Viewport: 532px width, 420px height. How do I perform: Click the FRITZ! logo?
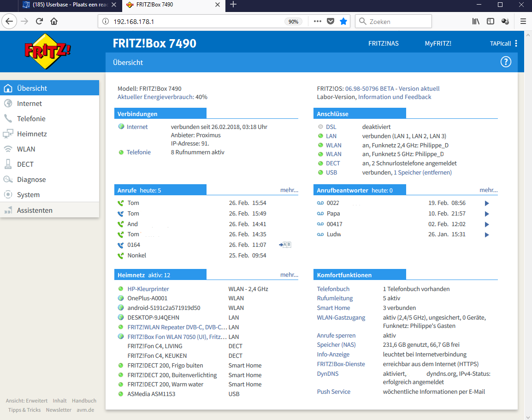(x=48, y=51)
